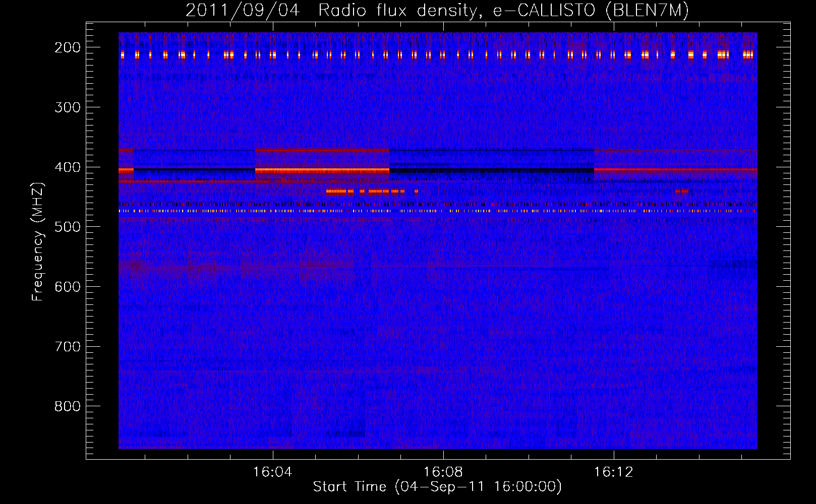Click the yellow dotted line near 475 MHz
This screenshot has height=504, width=816.
pos(438,211)
